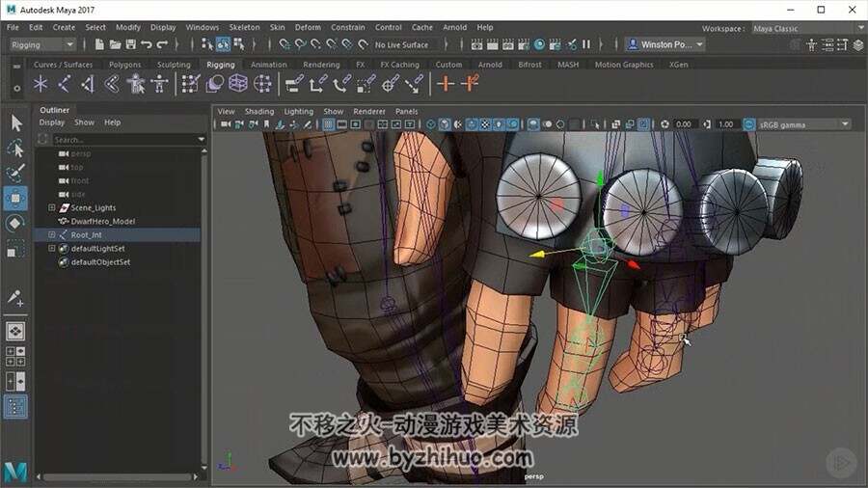Viewport: 868px width, 488px height.
Task: Click the four-pane layout icon
Action: 15,356
